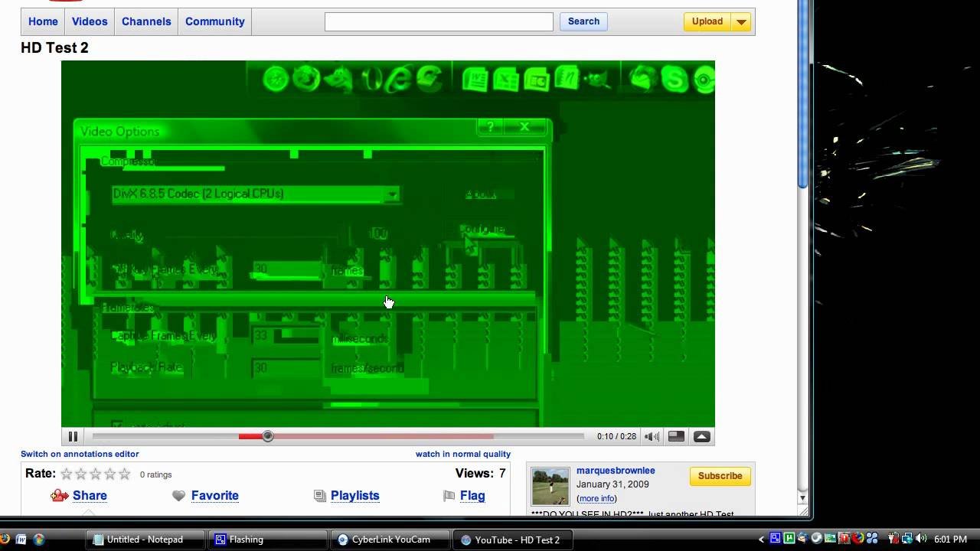Open the Videos tab

(90, 21)
